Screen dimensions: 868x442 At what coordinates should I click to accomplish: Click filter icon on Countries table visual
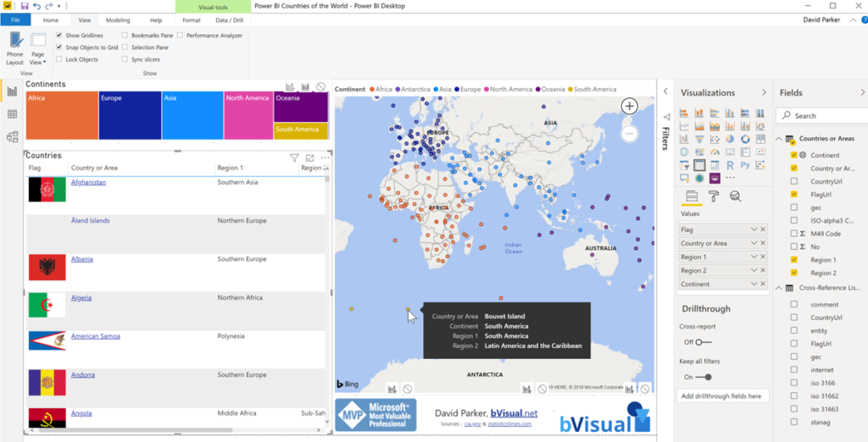(x=294, y=157)
